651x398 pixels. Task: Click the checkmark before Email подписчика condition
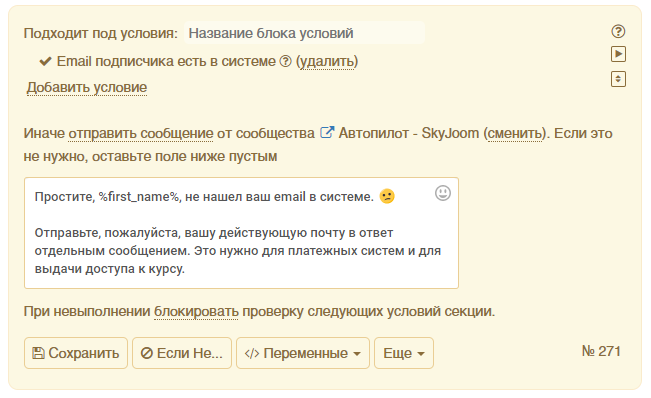click(x=45, y=61)
